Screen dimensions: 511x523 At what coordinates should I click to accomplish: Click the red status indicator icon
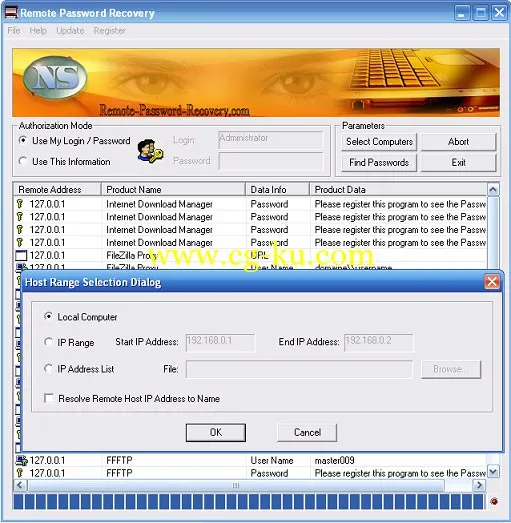[494, 501]
